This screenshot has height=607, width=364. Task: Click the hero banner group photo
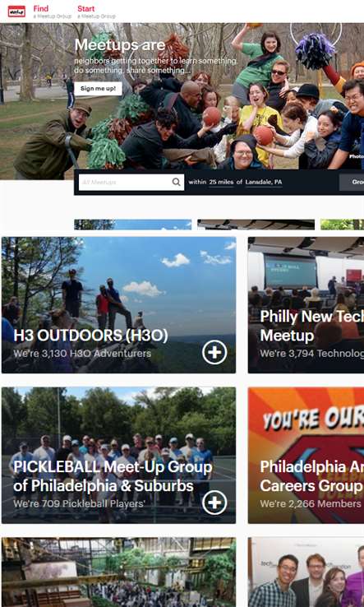click(x=182, y=101)
